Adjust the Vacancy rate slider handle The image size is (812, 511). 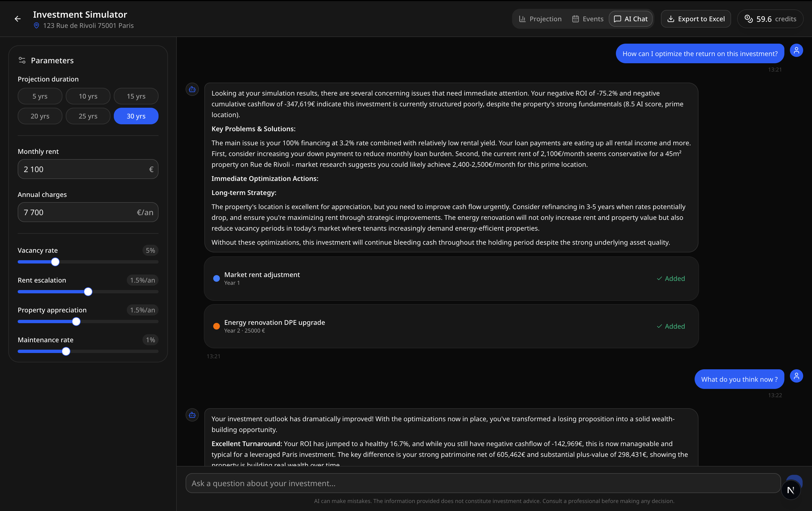55,261
